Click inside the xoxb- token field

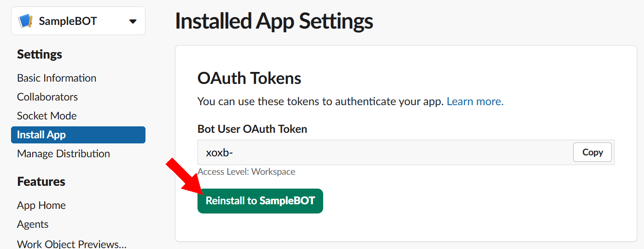(x=384, y=152)
